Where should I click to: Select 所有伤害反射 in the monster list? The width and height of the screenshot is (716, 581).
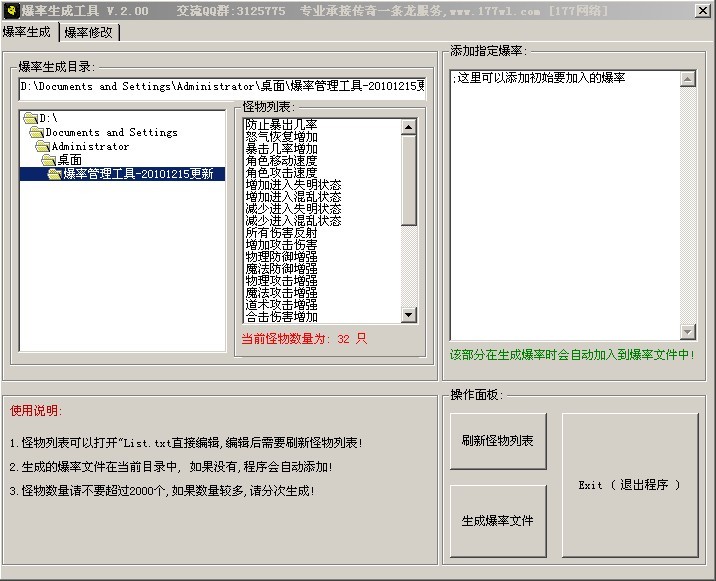coord(281,232)
